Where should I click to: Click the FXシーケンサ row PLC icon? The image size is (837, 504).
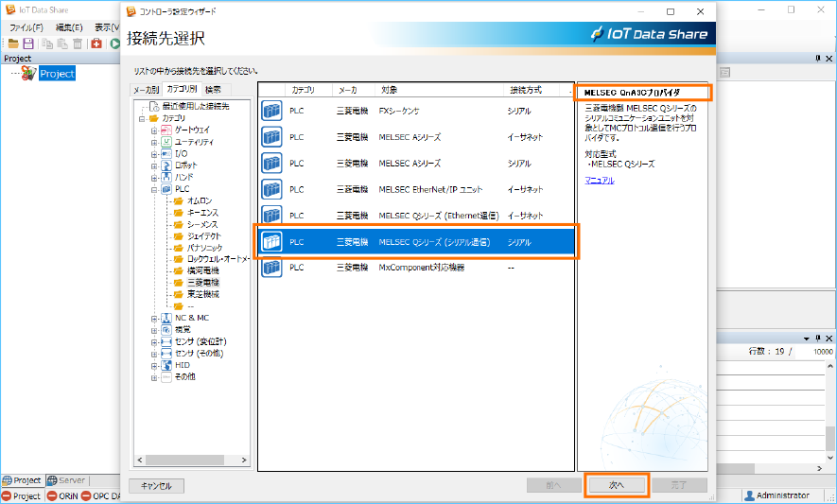271,111
